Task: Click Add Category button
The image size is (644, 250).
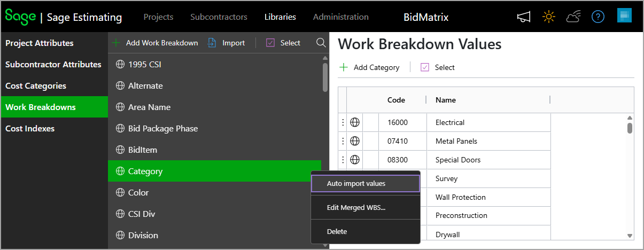Action: click(369, 67)
